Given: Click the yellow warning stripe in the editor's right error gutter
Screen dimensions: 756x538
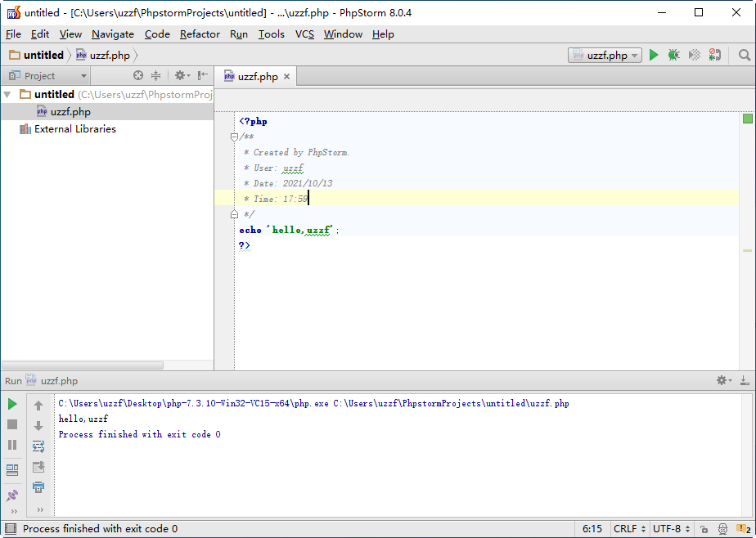Looking at the screenshot, I should [747, 250].
